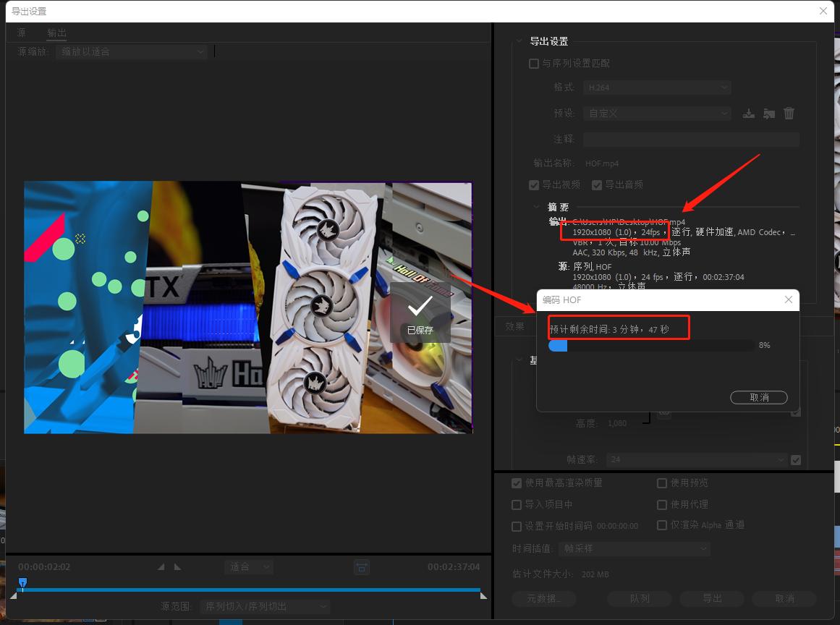Screen dimensions: 840x625
Task: Click the Delete Preset trash icon
Action: click(789, 114)
